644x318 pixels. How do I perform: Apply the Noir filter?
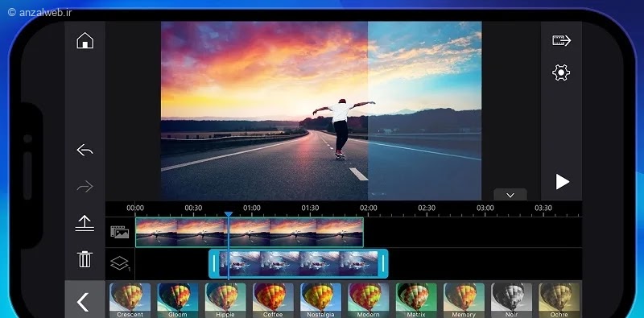pos(511,300)
